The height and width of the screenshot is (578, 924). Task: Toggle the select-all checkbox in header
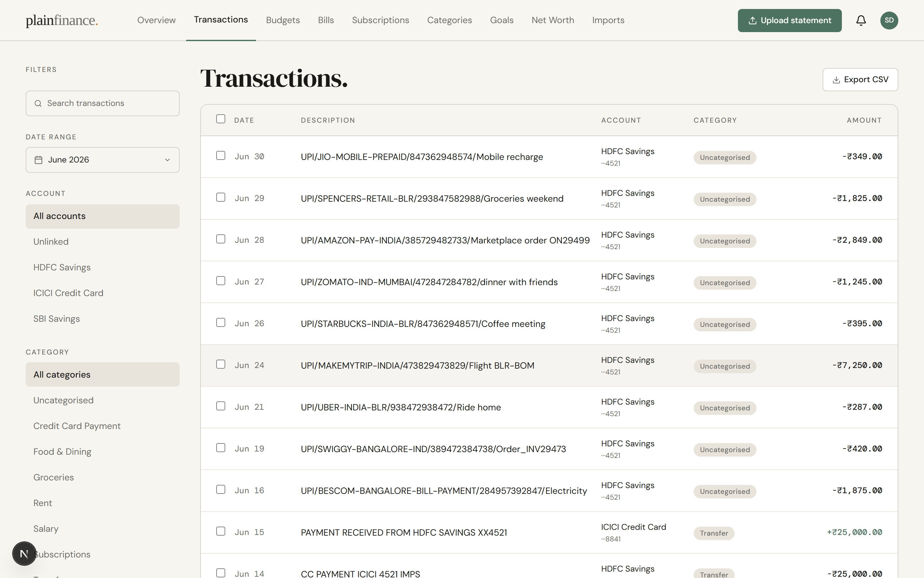pos(221,119)
